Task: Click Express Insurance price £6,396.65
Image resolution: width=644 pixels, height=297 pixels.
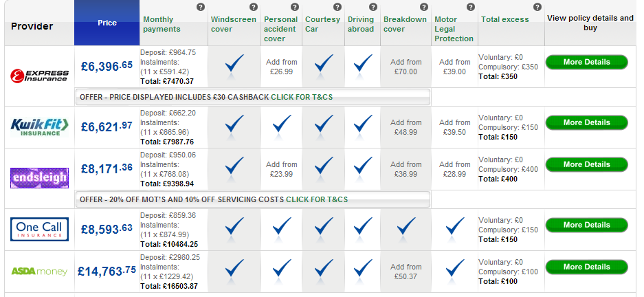Action: point(107,67)
